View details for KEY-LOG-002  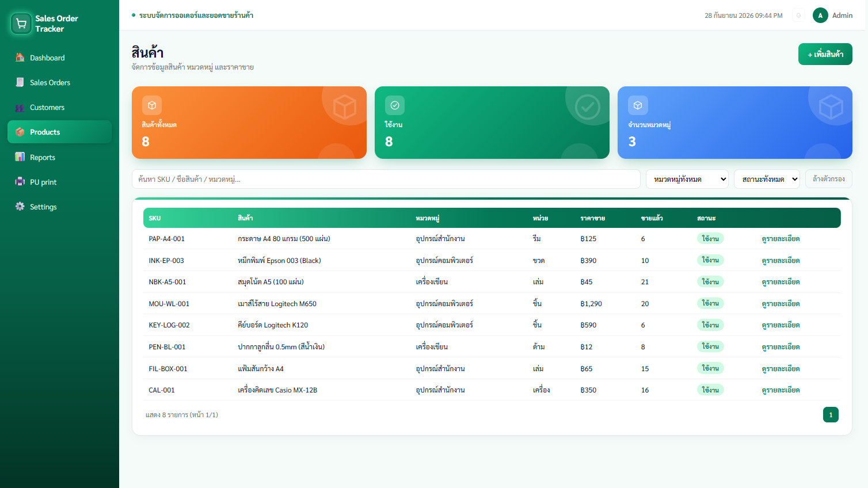point(781,325)
